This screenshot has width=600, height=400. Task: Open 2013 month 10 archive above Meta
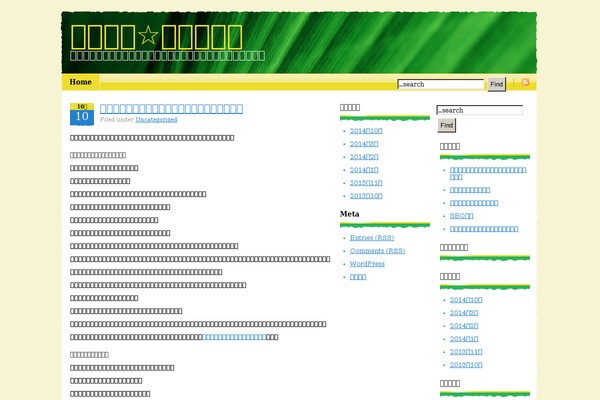366,196
